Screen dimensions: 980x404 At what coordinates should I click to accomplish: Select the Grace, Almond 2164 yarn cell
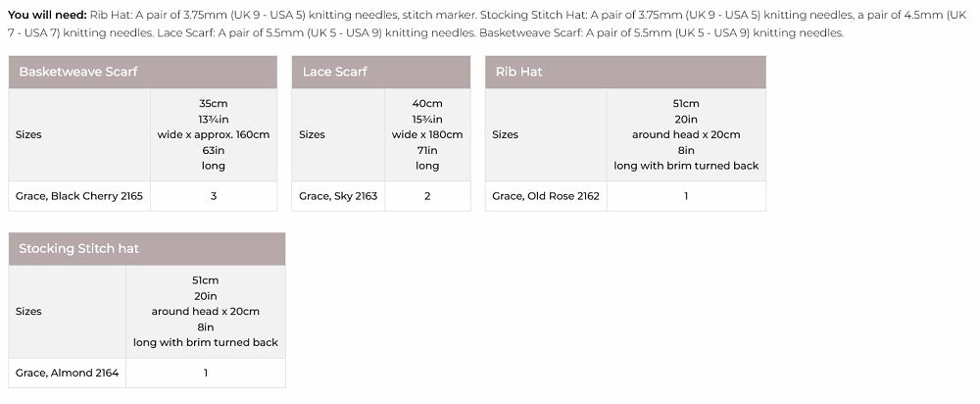point(68,373)
